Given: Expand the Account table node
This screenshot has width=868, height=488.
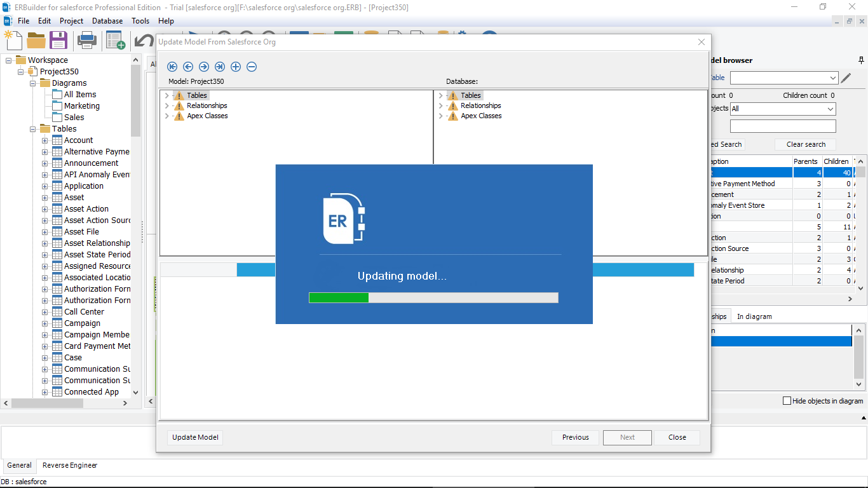Looking at the screenshot, I should pos(45,140).
